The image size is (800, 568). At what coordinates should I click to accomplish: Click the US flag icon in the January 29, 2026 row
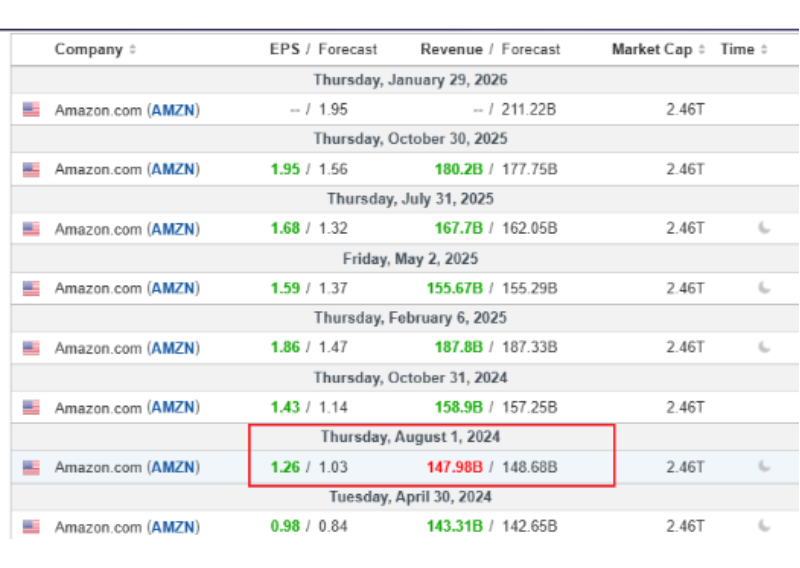point(31,110)
